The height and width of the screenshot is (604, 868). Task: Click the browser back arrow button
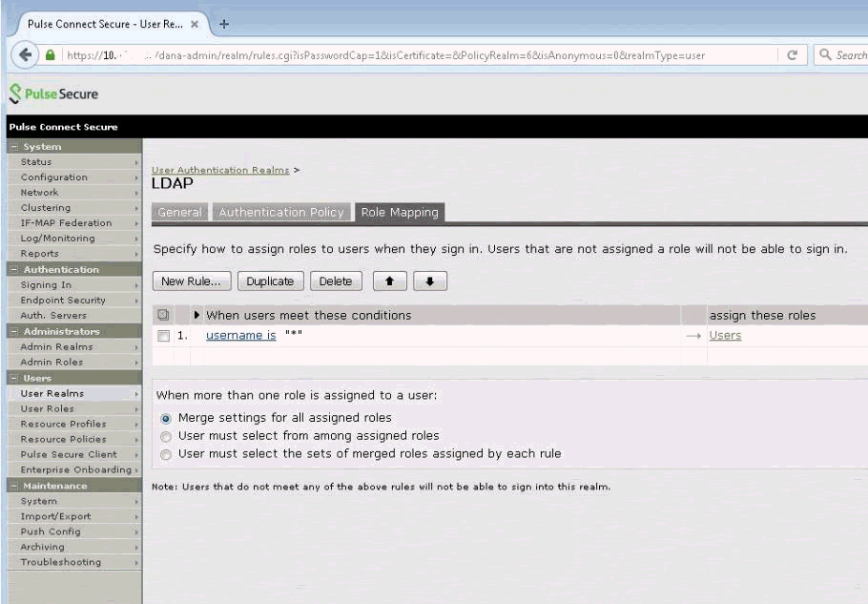coord(23,55)
